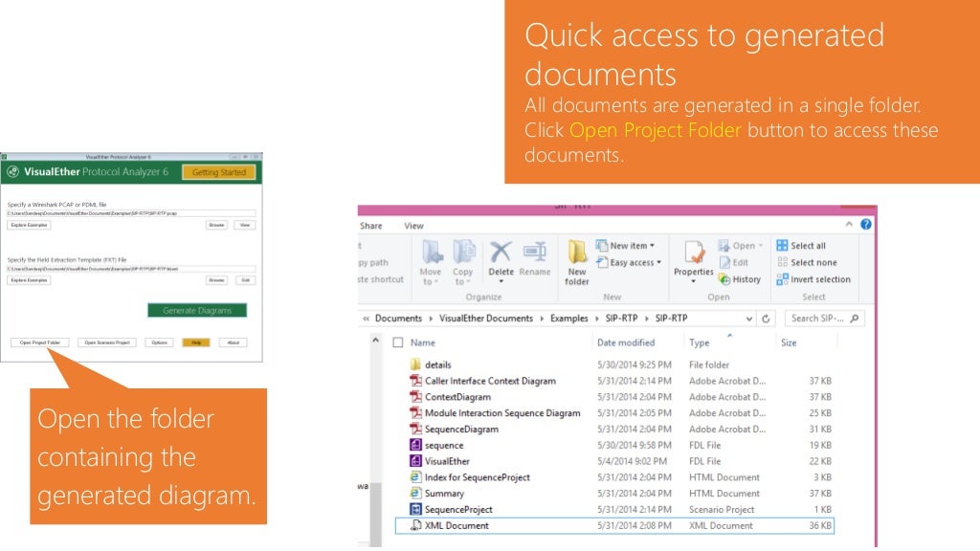The height and width of the screenshot is (551, 980).
Task: Click the file list scrollbar up arrow
Action: pos(375,341)
